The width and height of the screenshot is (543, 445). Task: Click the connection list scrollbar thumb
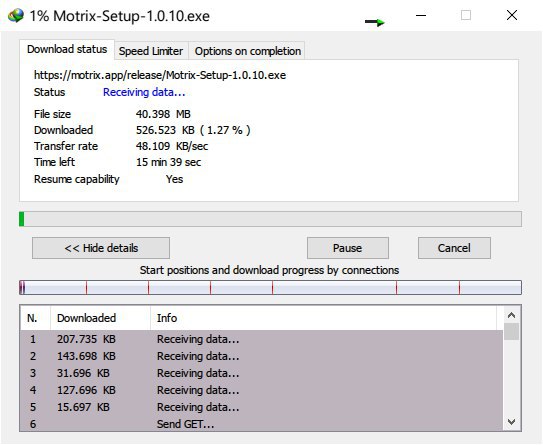coord(511,331)
